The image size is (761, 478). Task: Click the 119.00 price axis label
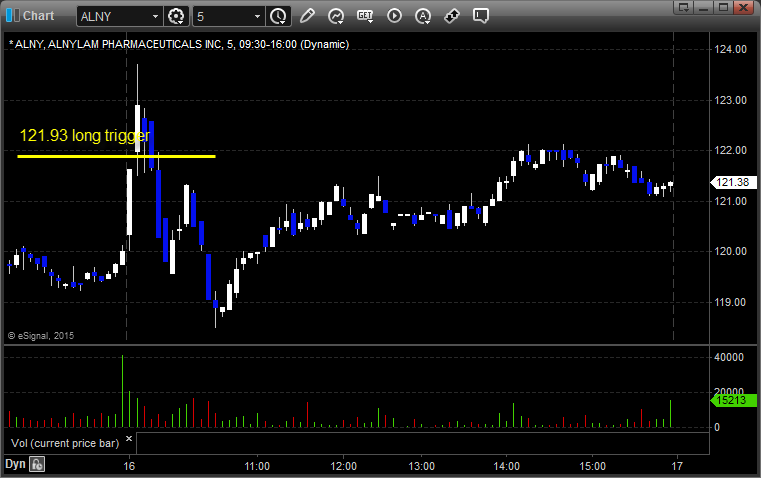730,302
